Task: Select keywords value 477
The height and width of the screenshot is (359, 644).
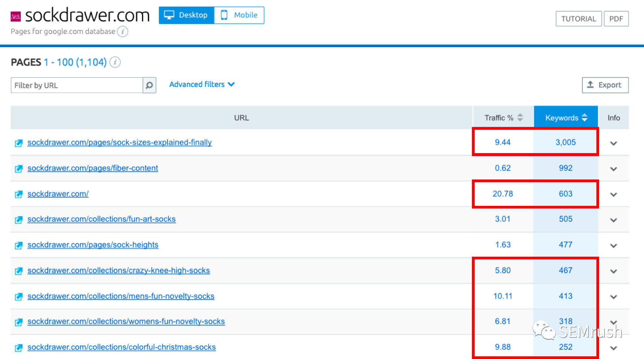Action: click(x=565, y=245)
